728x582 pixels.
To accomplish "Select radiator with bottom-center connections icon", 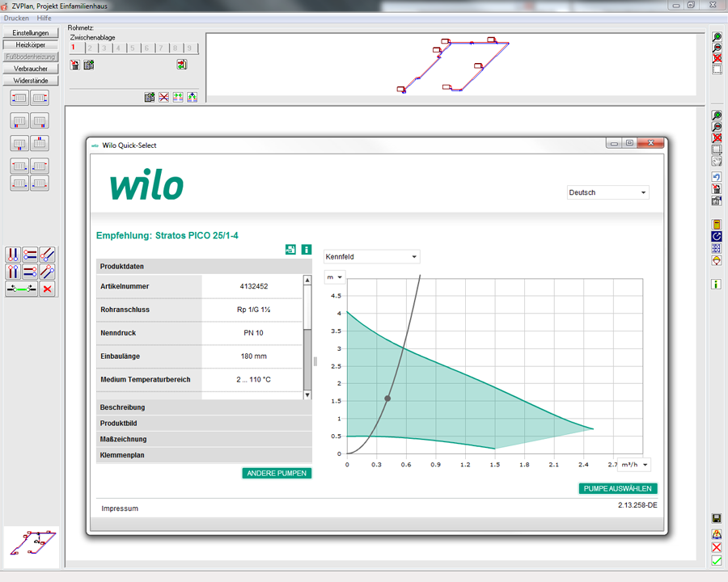I will pyautogui.click(x=19, y=143).
